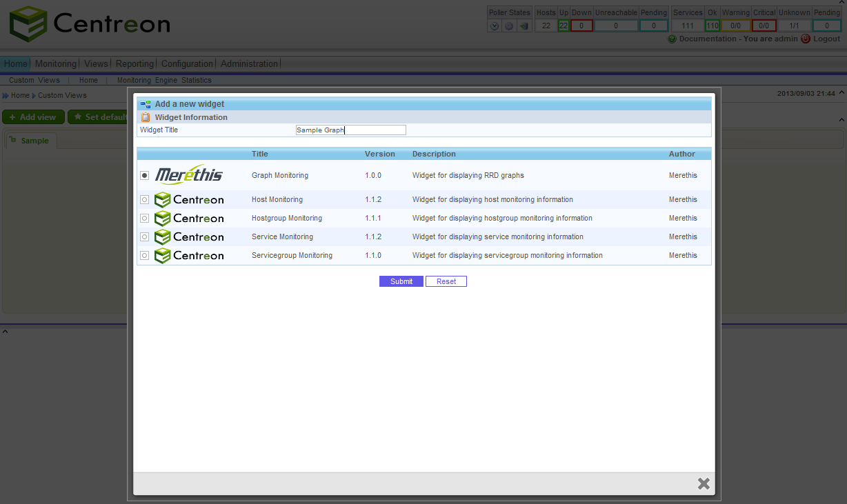Viewport: 847px width, 504px height.
Task: Reset the widget selection form
Action: click(x=446, y=281)
